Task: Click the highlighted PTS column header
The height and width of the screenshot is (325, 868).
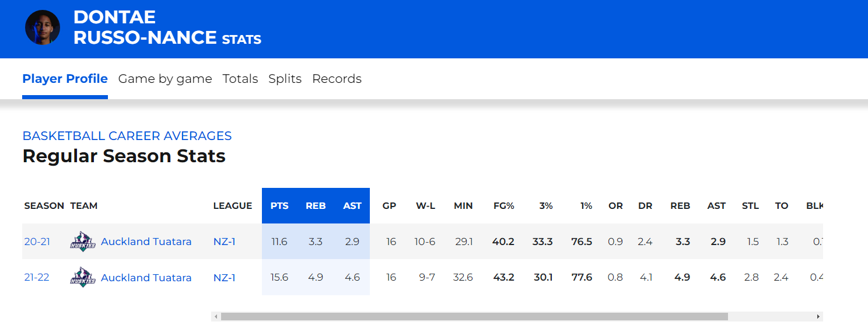Action: [x=279, y=206]
